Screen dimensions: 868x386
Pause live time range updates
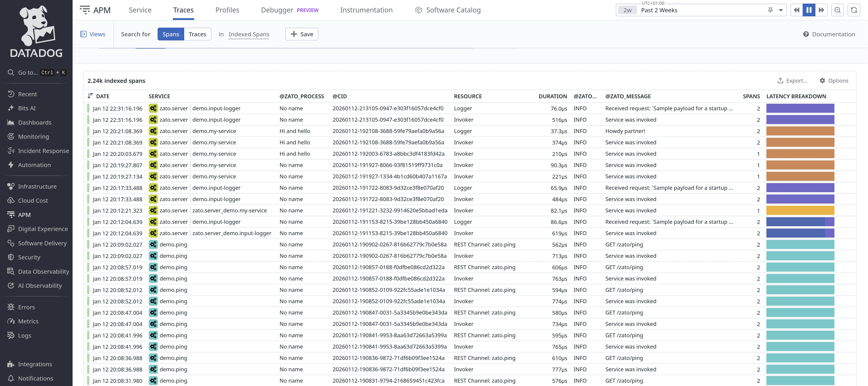(809, 10)
